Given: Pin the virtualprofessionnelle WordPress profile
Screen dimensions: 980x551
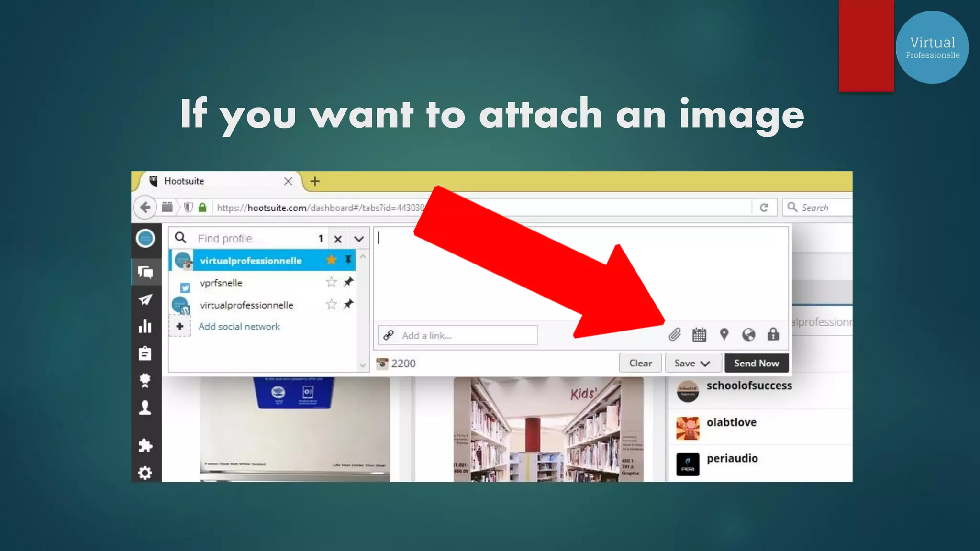Looking at the screenshot, I should [x=348, y=304].
